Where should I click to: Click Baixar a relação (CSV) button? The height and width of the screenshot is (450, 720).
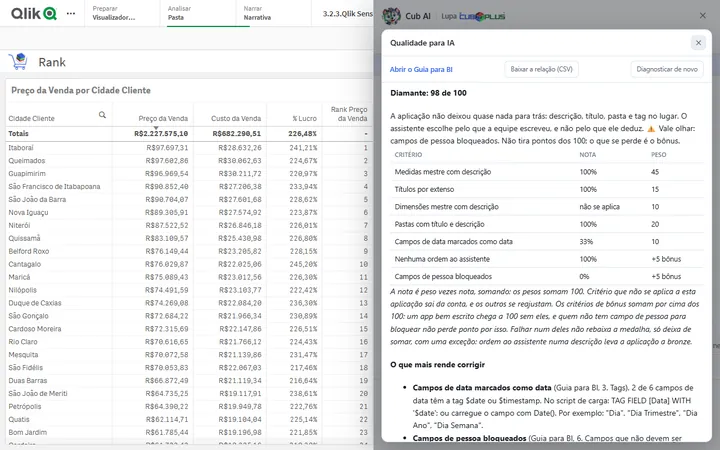(541, 69)
